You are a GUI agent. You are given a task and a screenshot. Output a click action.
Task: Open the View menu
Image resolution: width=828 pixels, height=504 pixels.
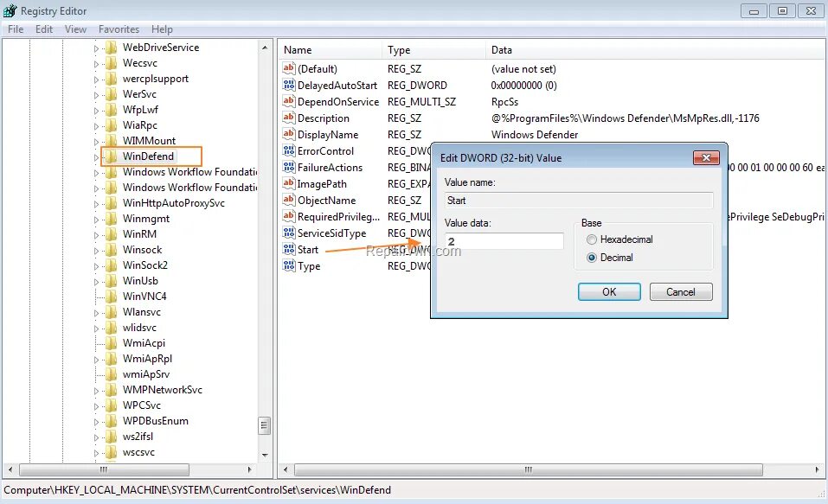[x=75, y=29]
